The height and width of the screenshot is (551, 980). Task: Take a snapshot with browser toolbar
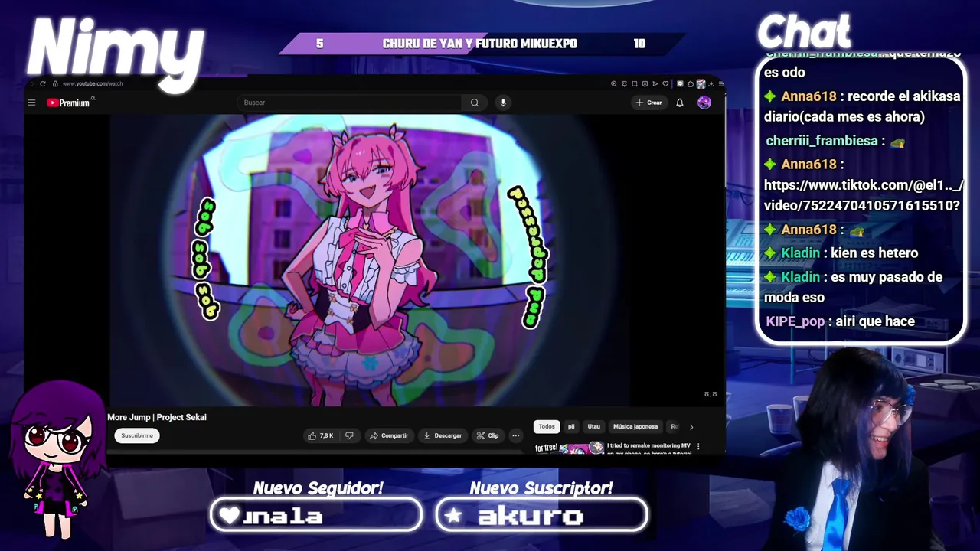coord(635,84)
